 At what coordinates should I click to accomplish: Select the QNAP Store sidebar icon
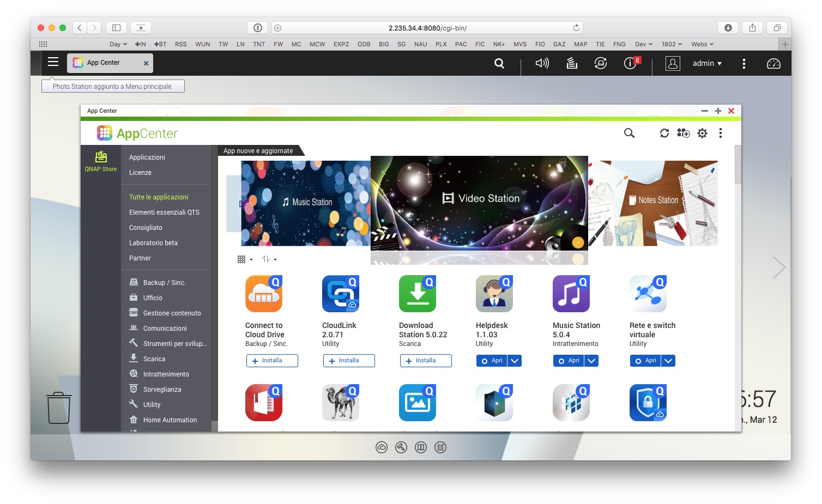101,161
